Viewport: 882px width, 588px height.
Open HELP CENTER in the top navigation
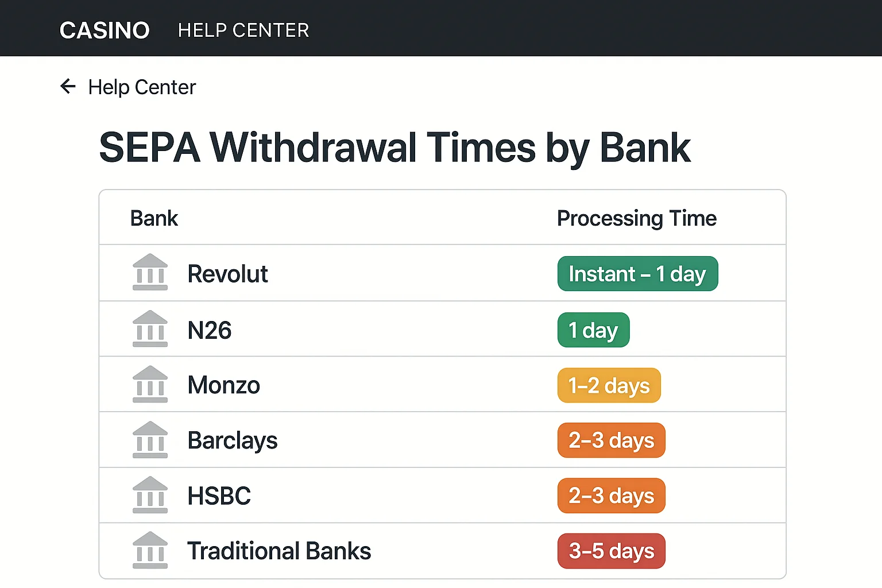[243, 30]
